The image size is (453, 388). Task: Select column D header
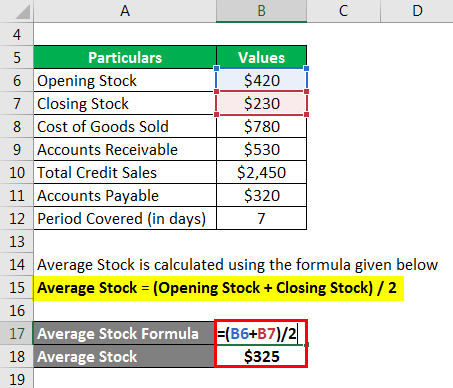[x=417, y=11]
